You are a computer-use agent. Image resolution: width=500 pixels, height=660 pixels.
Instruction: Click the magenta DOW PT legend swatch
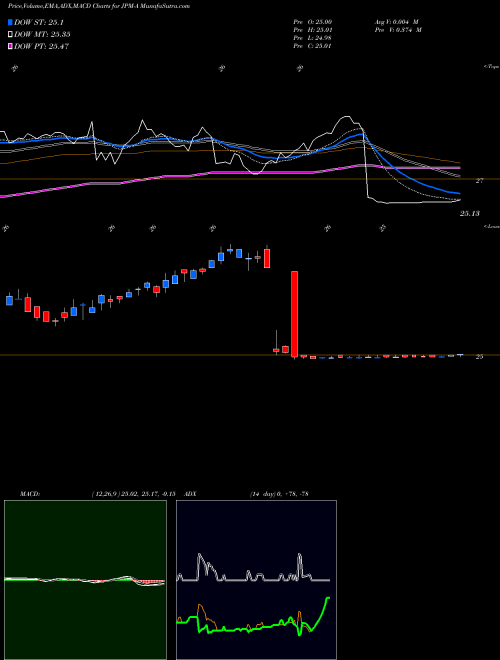[x=11, y=46]
